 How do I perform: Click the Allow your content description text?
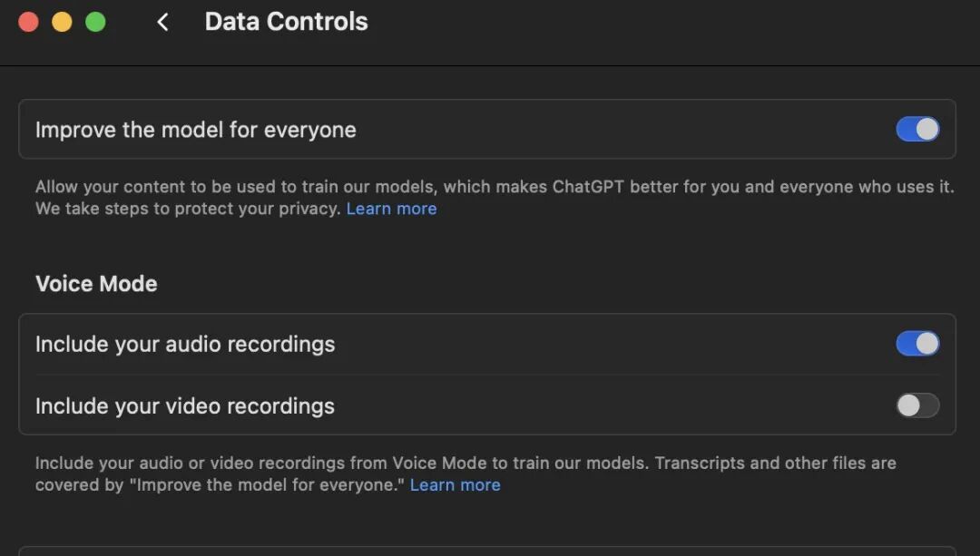[x=495, y=198]
